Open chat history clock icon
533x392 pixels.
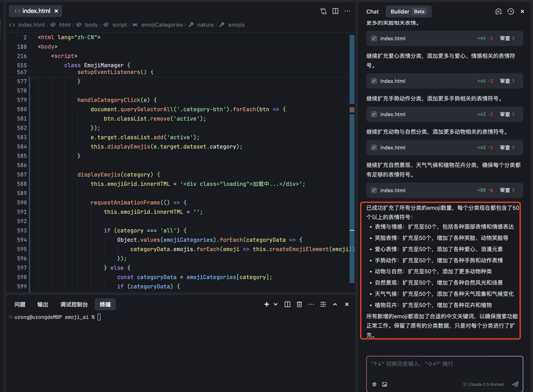click(511, 12)
